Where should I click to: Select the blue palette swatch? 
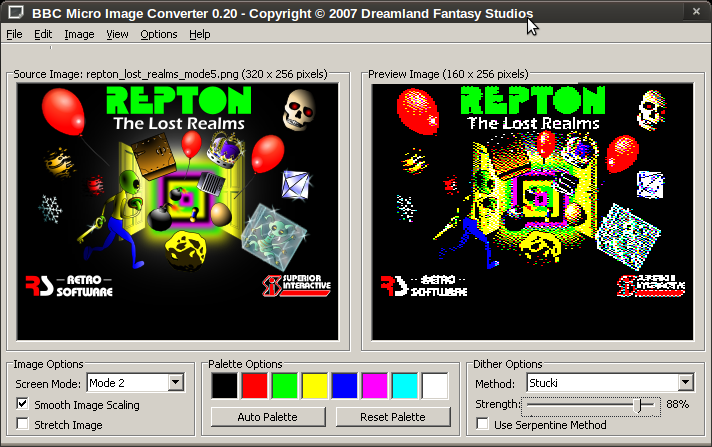[x=345, y=386]
